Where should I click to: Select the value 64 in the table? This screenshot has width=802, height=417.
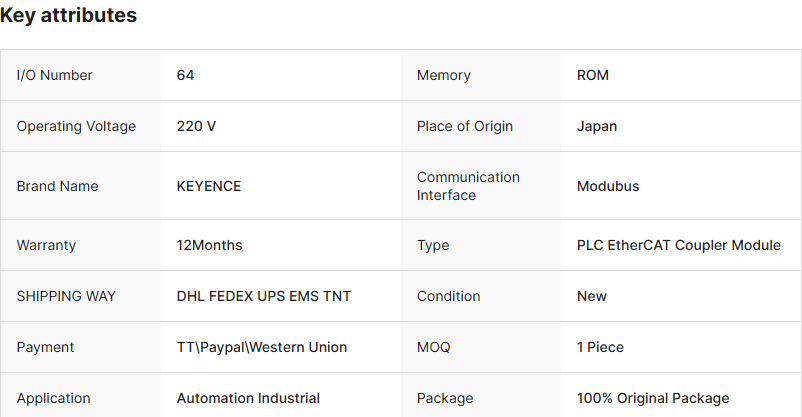click(x=185, y=75)
